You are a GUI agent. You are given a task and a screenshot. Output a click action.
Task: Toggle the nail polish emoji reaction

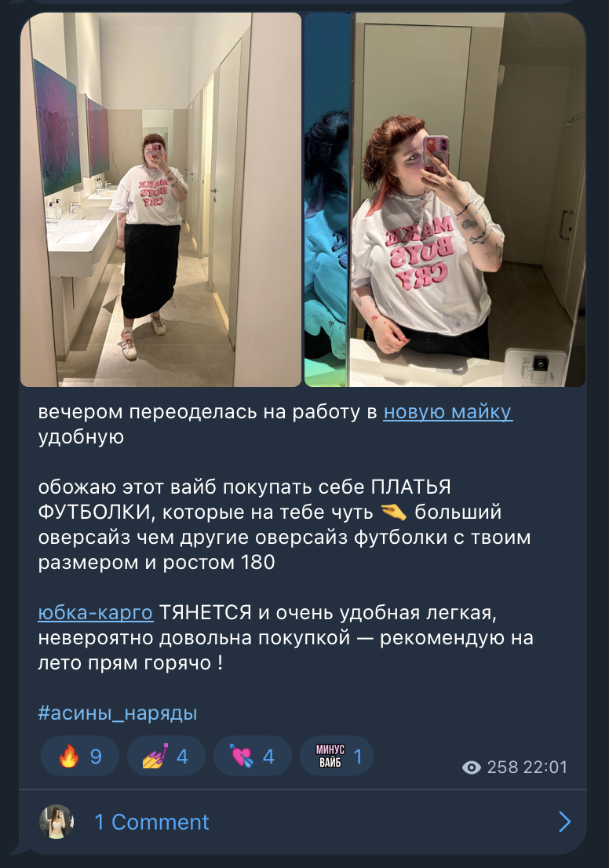pyautogui.click(x=166, y=757)
